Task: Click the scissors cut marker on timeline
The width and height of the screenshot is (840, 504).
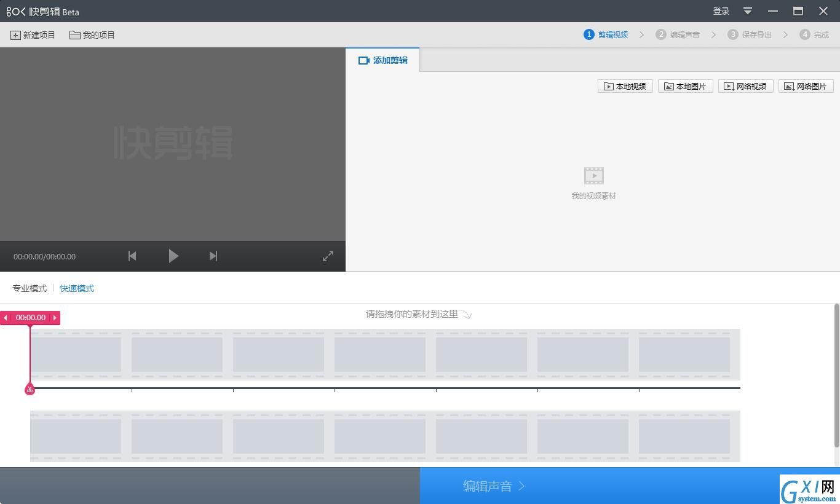Action: pyautogui.click(x=30, y=389)
